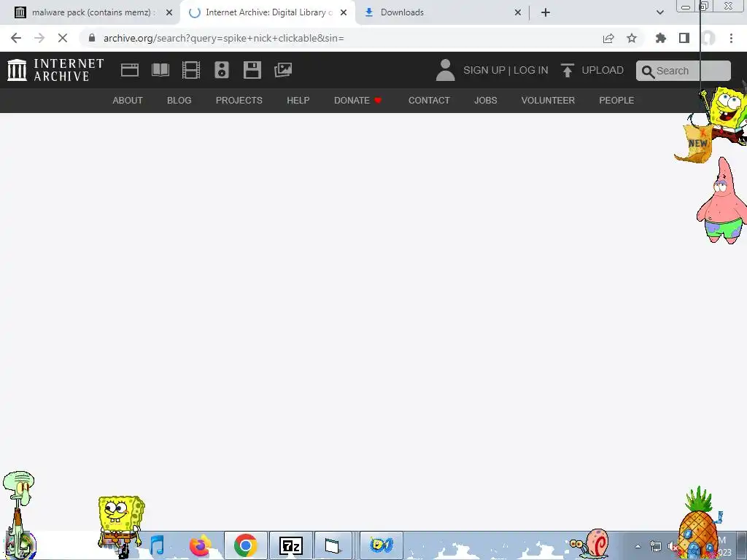Click the SIGN UP link

[484, 71]
